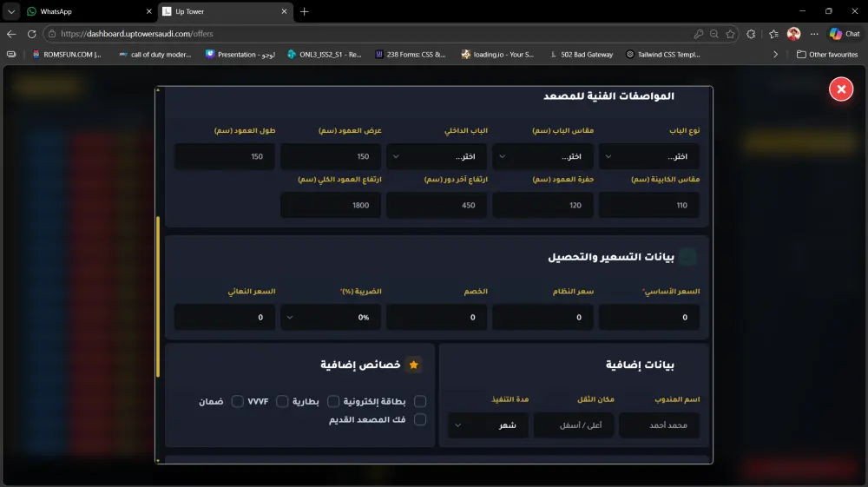This screenshot has width=868, height=487.
Task: Close the modal with red X button
Action: [x=841, y=89]
